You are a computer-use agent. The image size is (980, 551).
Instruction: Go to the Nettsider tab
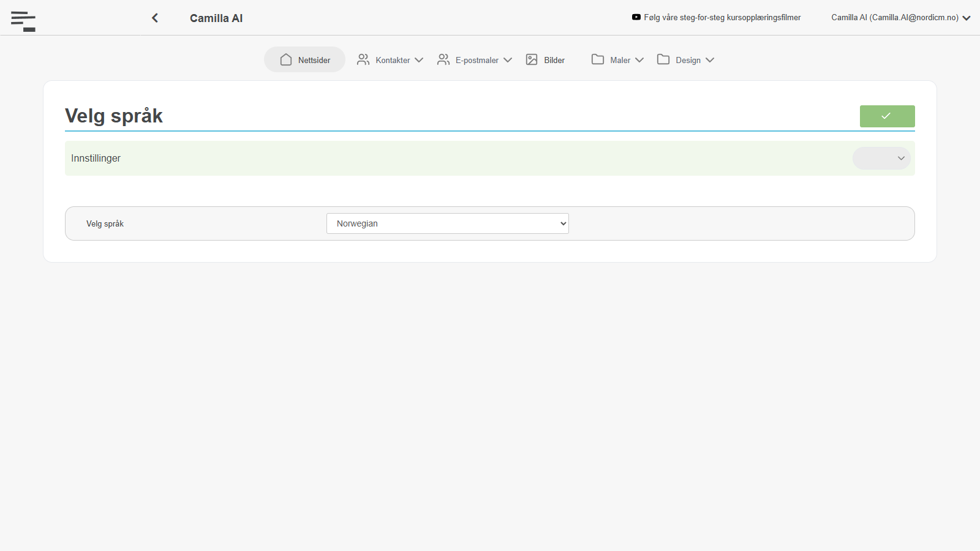(304, 59)
